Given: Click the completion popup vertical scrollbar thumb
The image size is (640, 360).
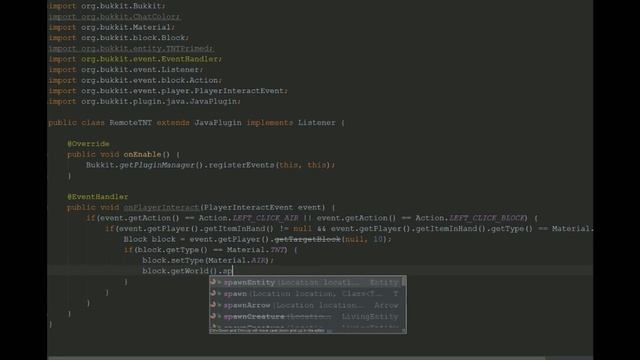Looking at the screenshot, I should tap(404, 281).
